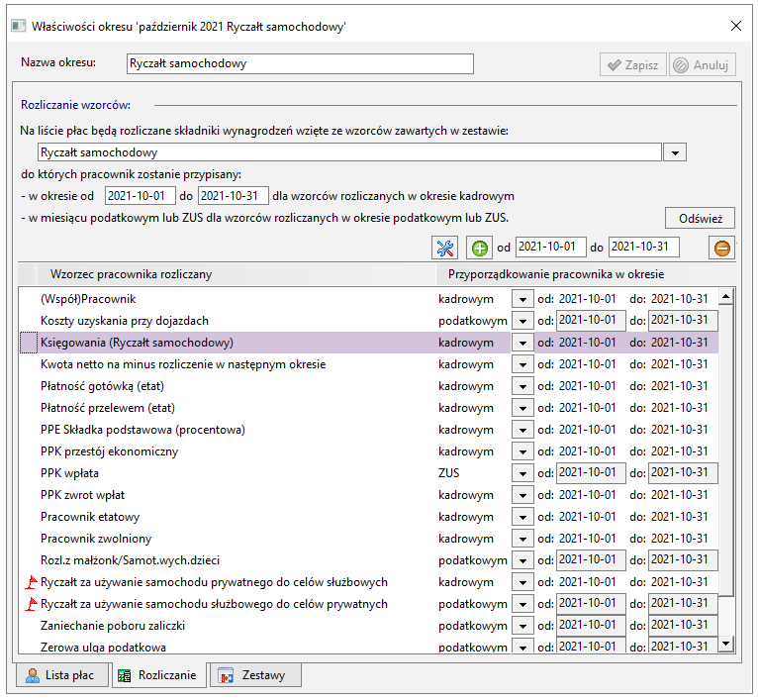Open period dropdown for (Współ)Pracownik row

pyautogui.click(x=522, y=299)
